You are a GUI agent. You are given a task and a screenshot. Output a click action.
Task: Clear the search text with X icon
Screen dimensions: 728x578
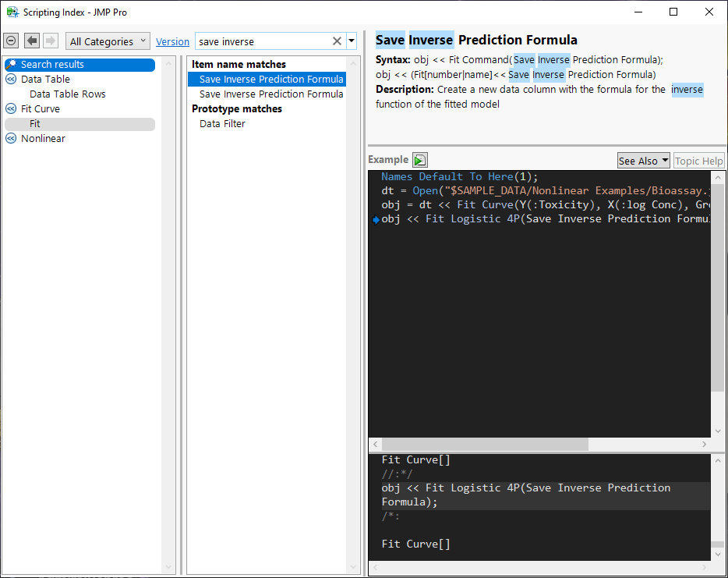(x=337, y=41)
